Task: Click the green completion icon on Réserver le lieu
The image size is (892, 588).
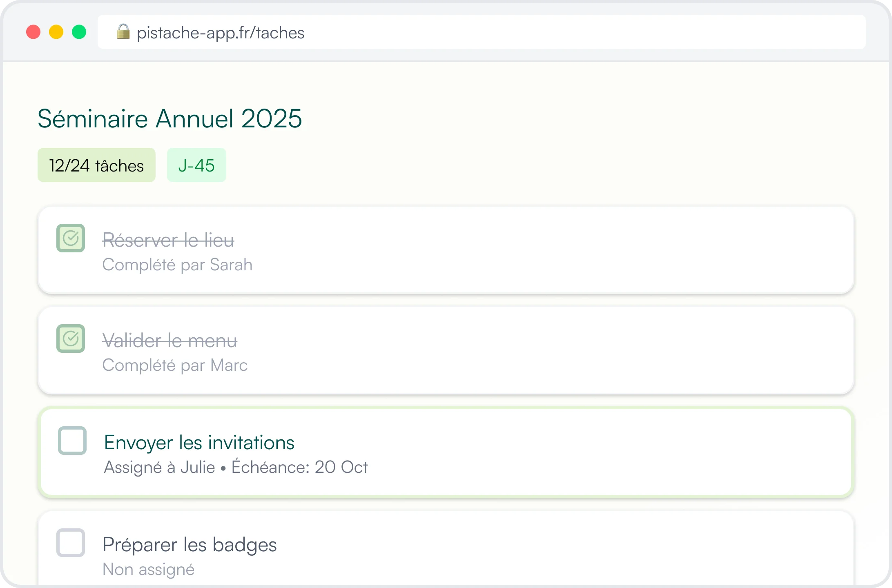Action: click(71, 238)
